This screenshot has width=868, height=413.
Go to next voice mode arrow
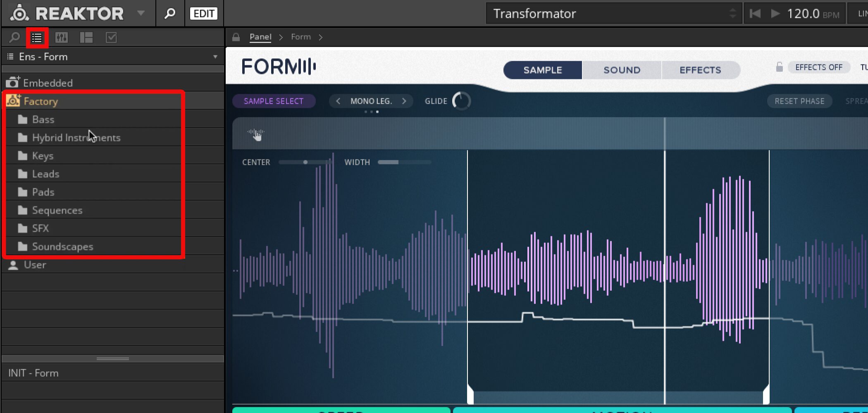coord(404,101)
